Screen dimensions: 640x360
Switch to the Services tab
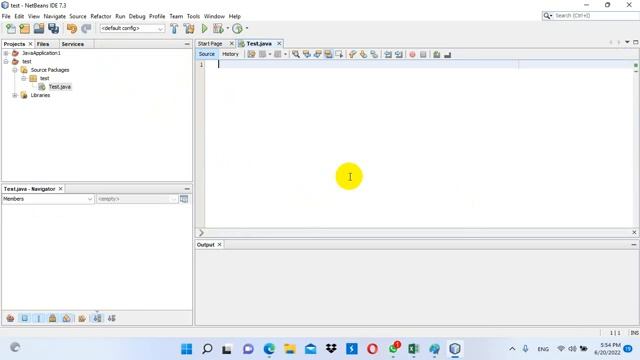(73, 44)
